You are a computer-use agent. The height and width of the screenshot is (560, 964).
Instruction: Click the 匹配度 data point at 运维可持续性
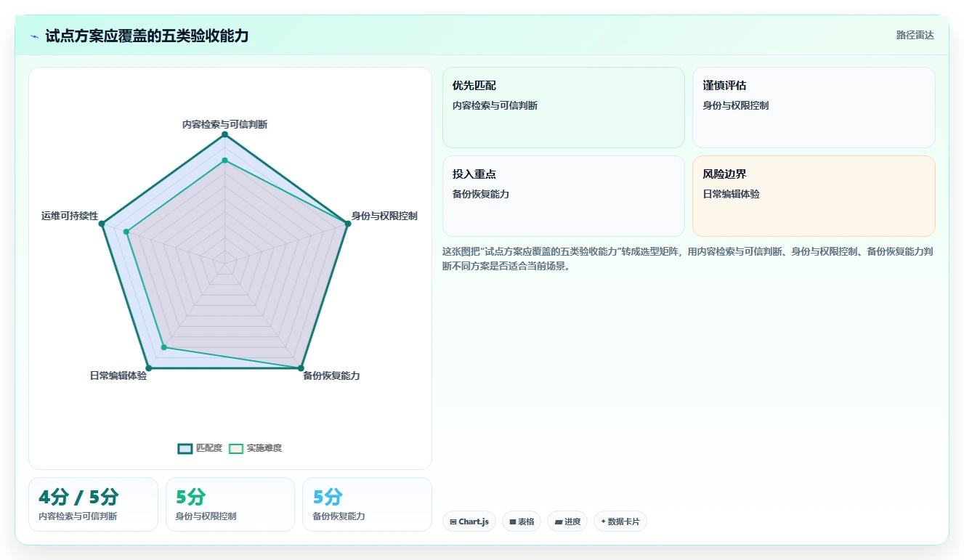coord(102,224)
